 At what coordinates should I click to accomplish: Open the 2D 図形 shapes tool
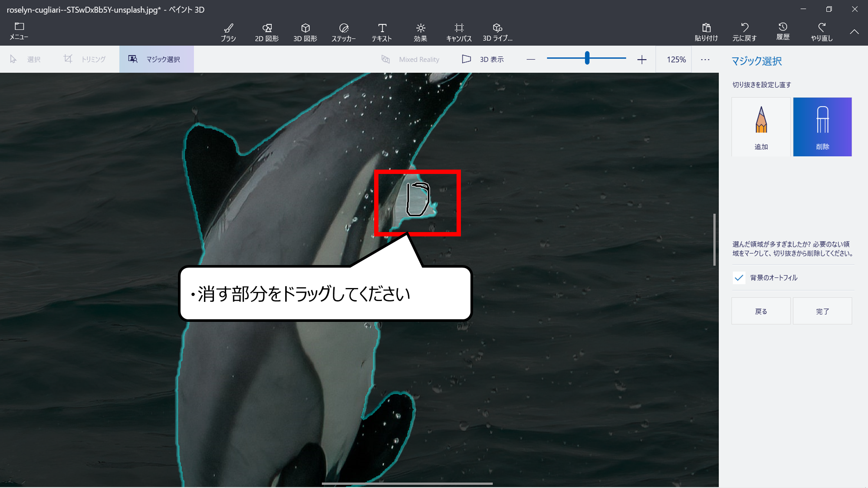point(267,33)
